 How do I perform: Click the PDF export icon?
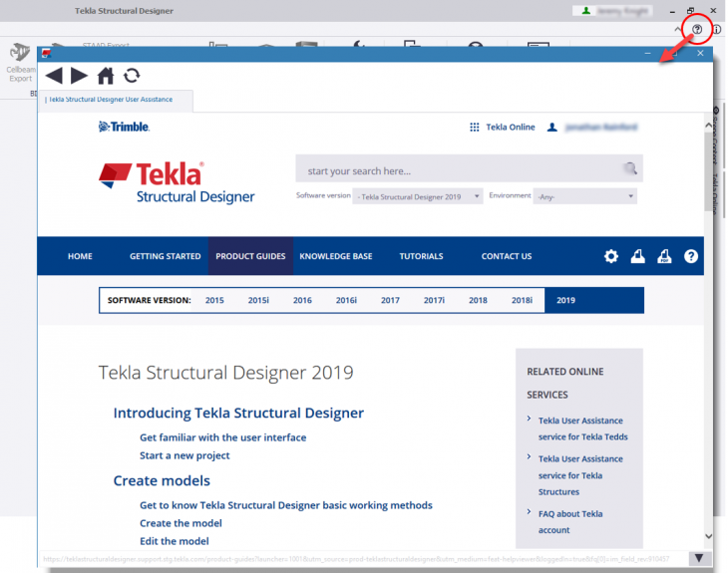pyautogui.click(x=664, y=256)
